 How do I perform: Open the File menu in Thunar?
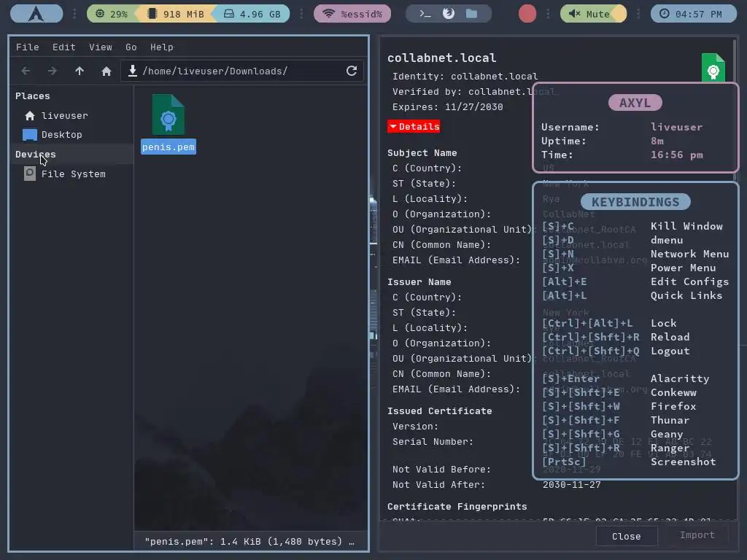click(27, 47)
